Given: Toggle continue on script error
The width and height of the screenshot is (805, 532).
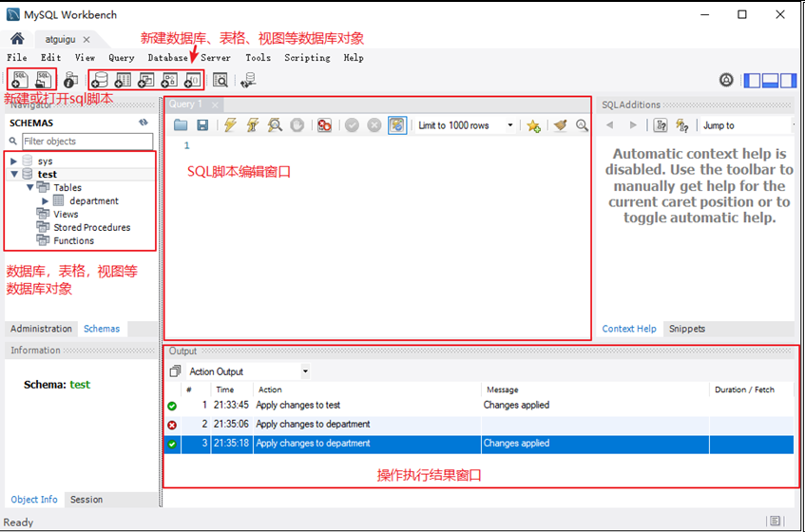Looking at the screenshot, I should pos(324,124).
